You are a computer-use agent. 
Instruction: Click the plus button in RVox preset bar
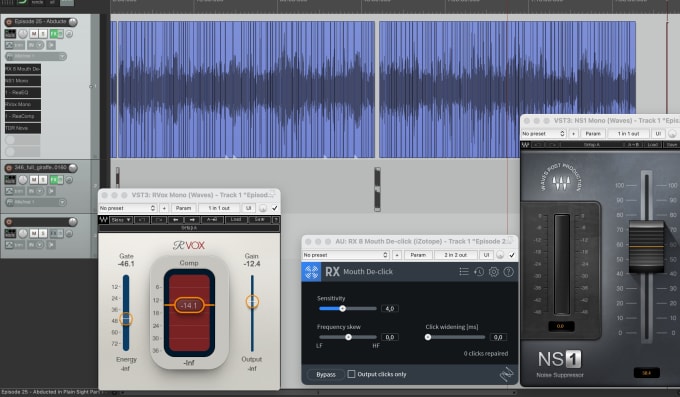tap(164, 208)
